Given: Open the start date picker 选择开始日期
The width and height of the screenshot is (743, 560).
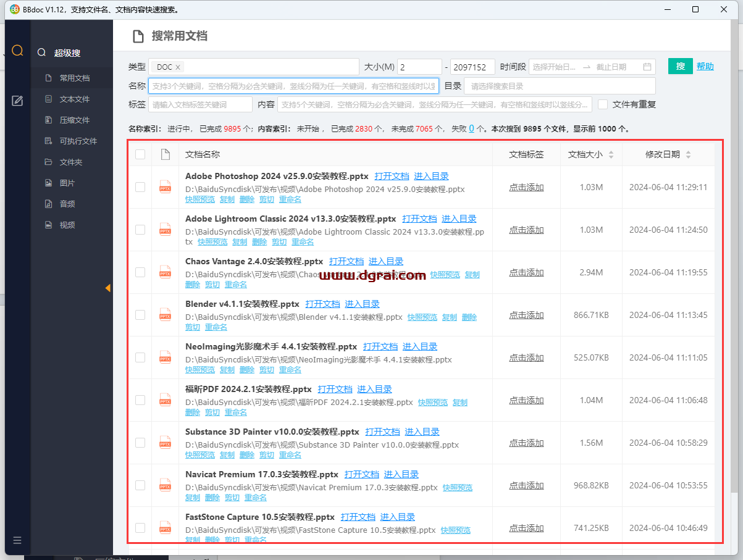Looking at the screenshot, I should (x=555, y=67).
